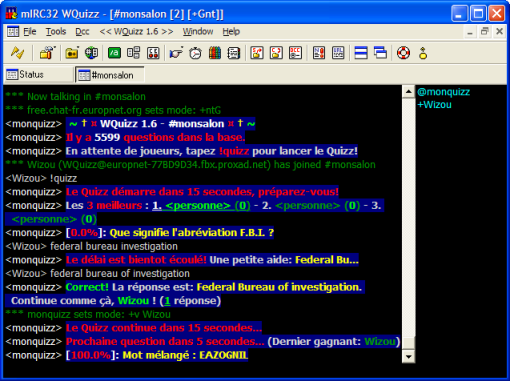Open the Dcc menu

point(82,32)
